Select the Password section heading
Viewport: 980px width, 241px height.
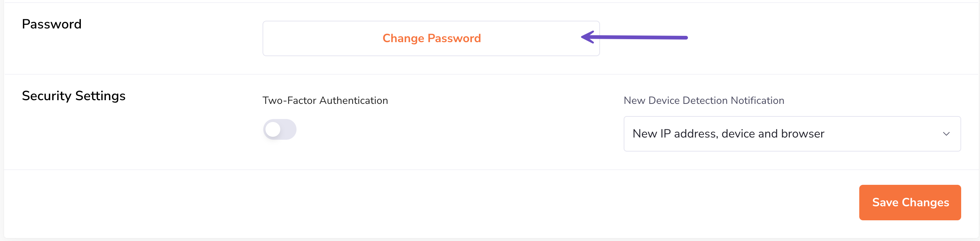[x=52, y=24]
